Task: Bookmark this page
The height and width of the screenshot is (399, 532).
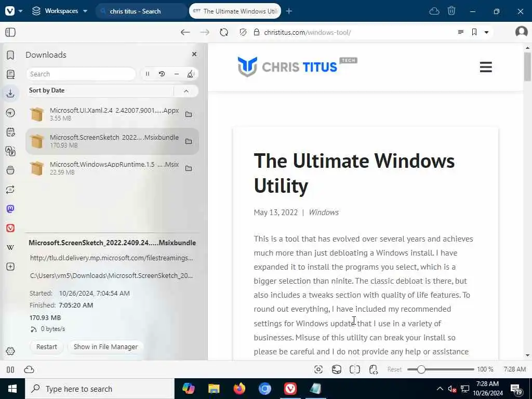Action: (474, 32)
